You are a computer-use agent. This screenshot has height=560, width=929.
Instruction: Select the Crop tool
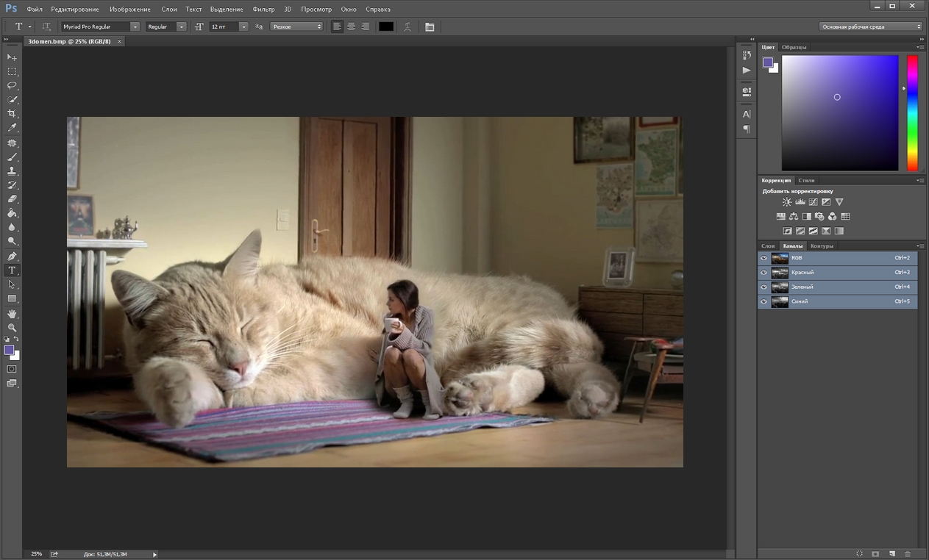[x=12, y=114]
